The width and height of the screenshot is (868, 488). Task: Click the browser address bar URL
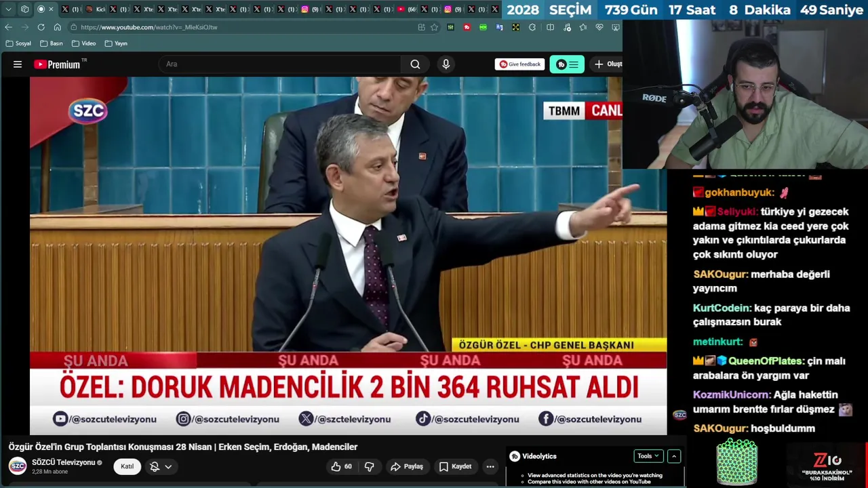click(149, 27)
